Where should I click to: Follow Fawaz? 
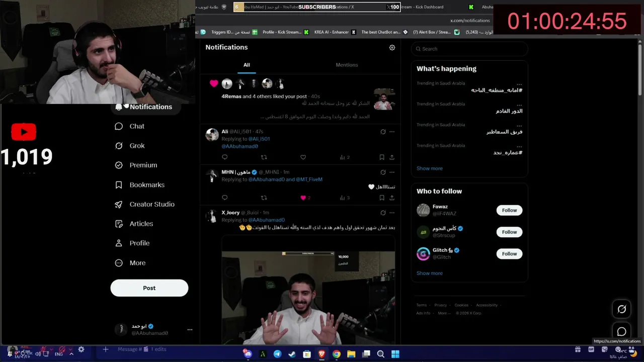click(x=509, y=210)
